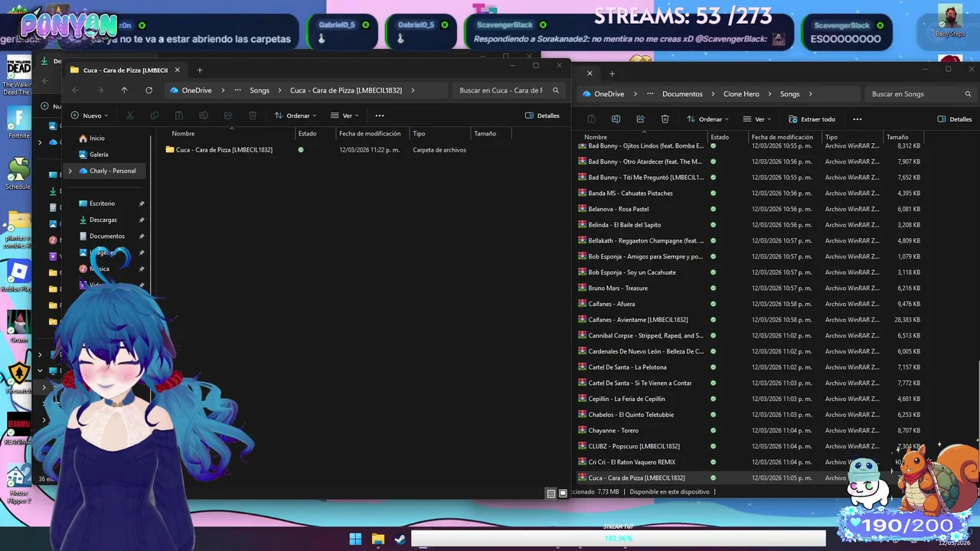Screen dimensions: 980x551
Task: Unpin Escritorio from quick access
Action: [x=142, y=204]
